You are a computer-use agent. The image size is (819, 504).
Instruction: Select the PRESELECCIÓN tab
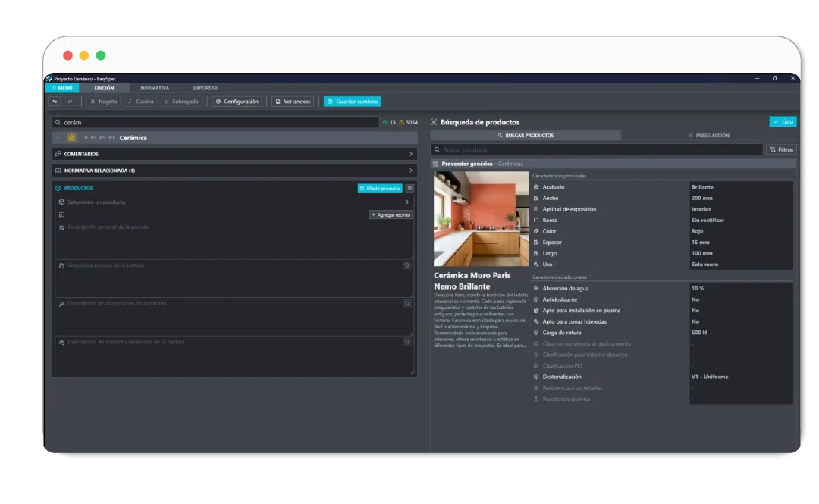coord(709,135)
